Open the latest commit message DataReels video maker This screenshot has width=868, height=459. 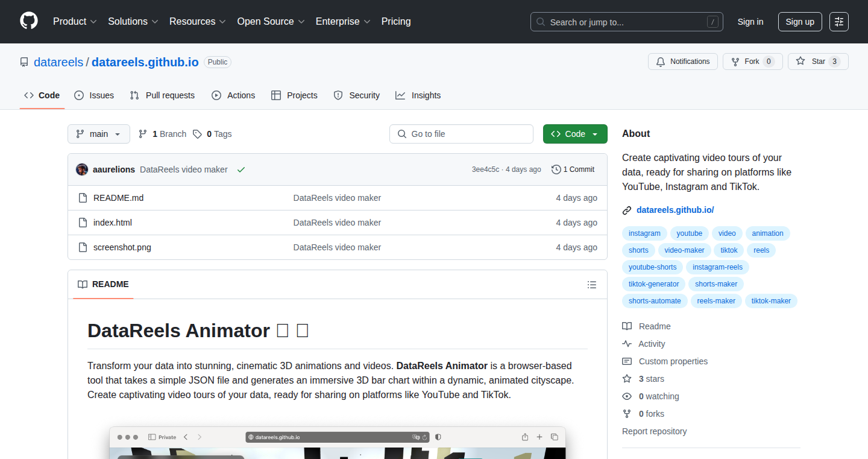184,169
